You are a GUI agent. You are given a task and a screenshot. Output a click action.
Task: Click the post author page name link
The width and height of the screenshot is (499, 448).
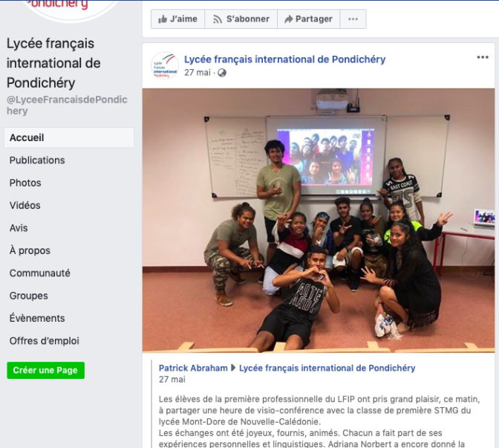(x=285, y=59)
